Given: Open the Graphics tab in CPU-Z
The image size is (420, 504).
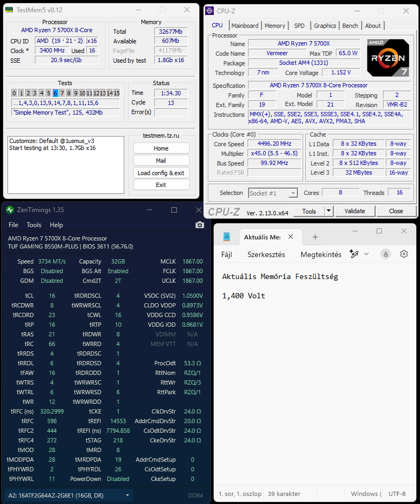Looking at the screenshot, I should pos(325,26).
